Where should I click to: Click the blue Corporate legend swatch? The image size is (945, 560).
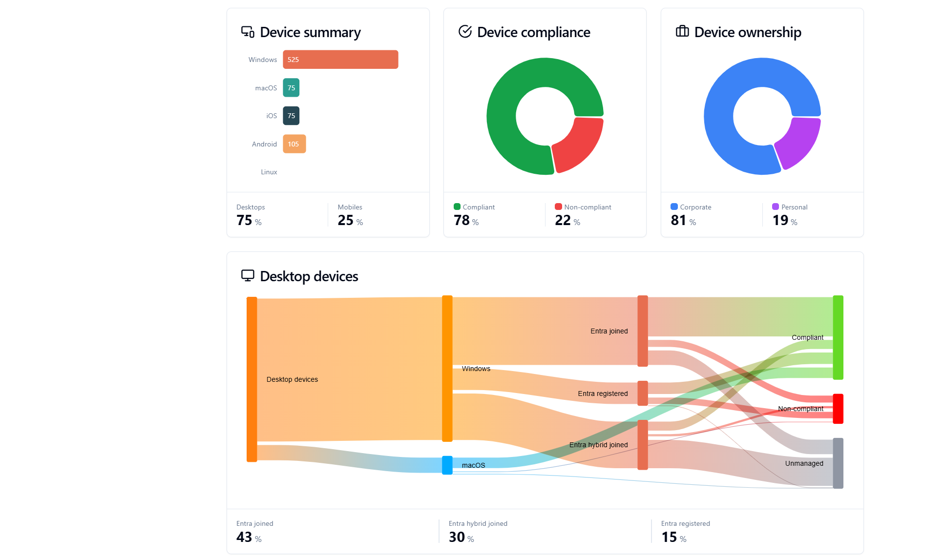674,207
